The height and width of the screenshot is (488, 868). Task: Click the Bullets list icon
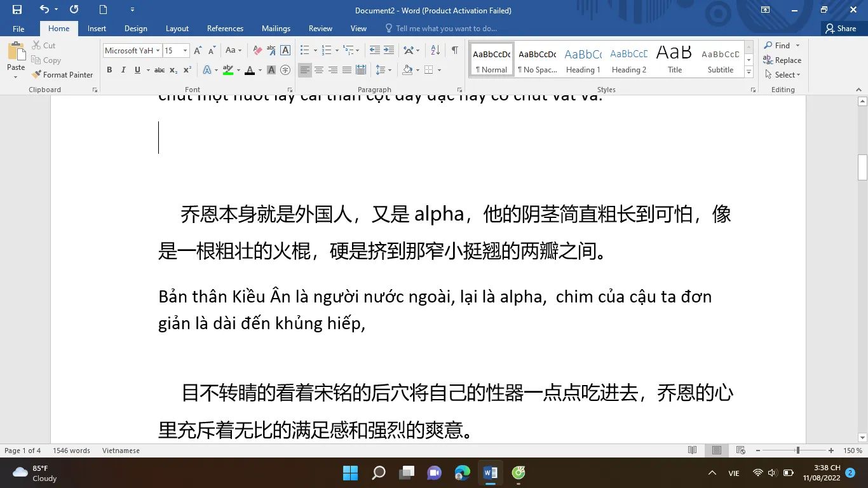(304, 50)
